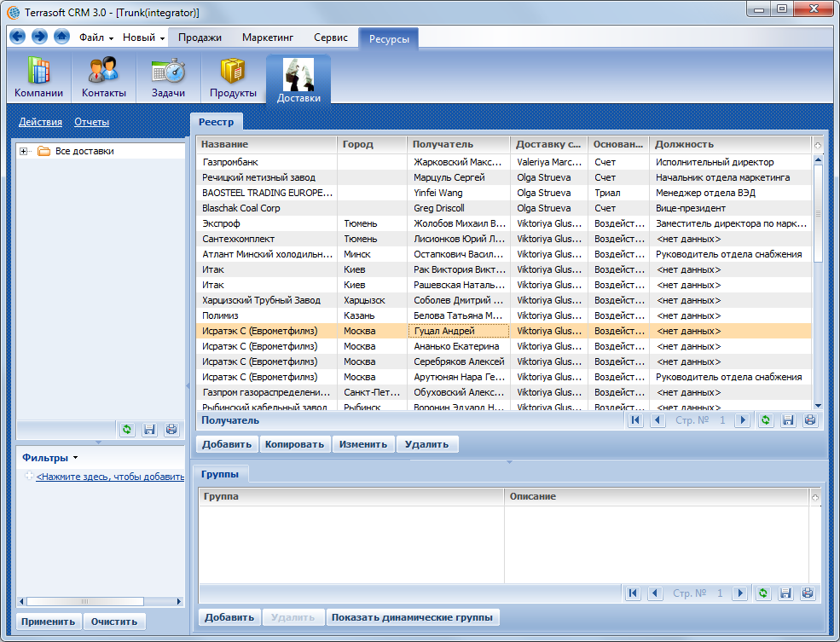This screenshot has width=840, height=642.
Task: Select the Ресурсы tab
Action: click(388, 38)
